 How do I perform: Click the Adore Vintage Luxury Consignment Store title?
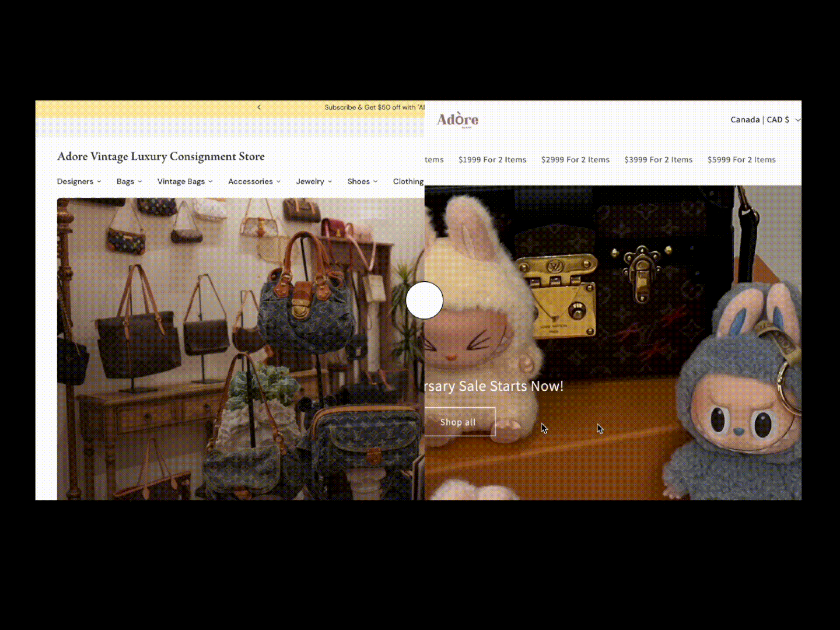[161, 156]
